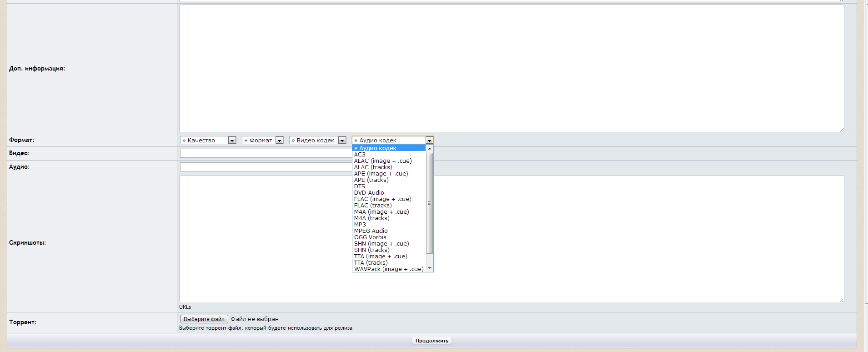The height and width of the screenshot is (352, 868).
Task: Choose APE (image + .cue) option
Action: (389, 174)
